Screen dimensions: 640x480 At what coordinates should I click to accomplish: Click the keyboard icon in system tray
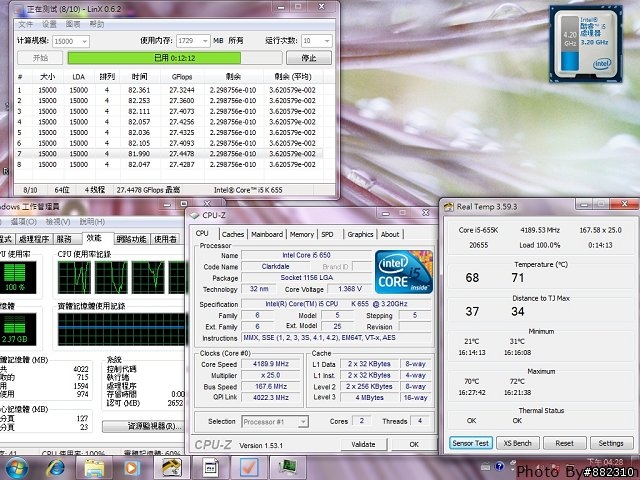(486, 467)
